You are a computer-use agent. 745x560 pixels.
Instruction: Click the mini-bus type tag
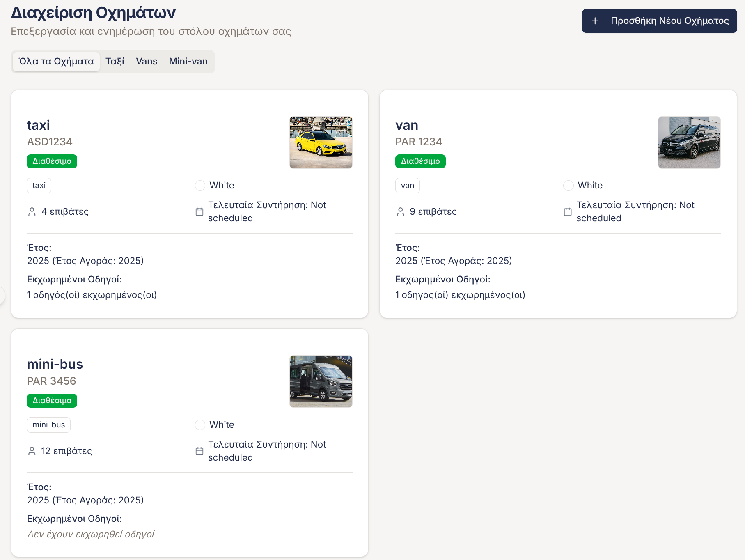click(48, 425)
